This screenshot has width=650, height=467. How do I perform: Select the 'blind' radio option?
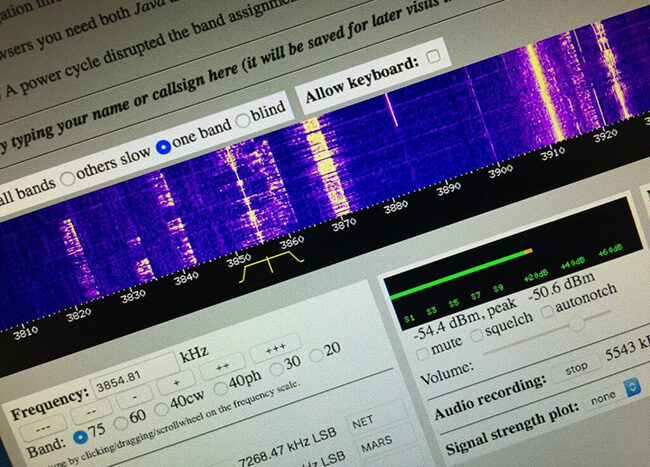243,121
